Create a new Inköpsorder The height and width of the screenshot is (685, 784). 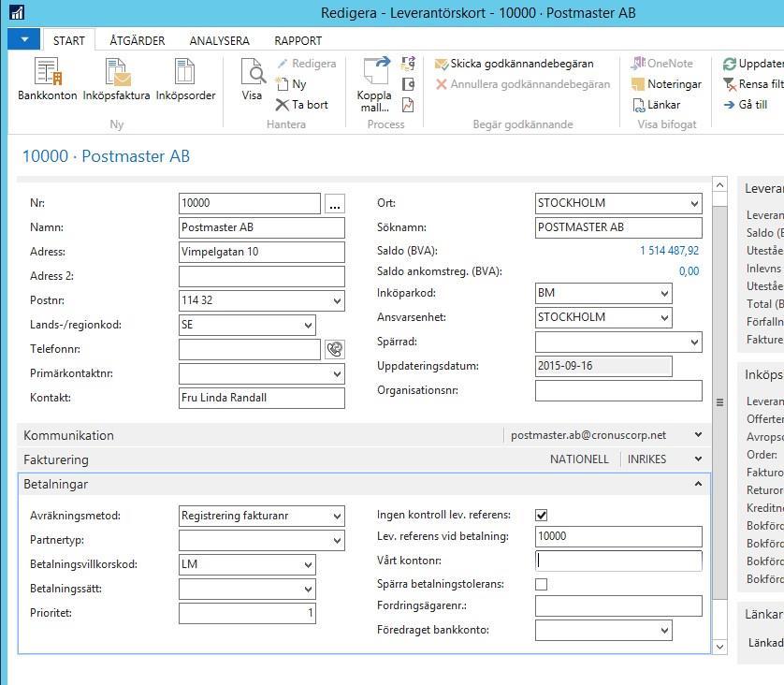coord(185,79)
